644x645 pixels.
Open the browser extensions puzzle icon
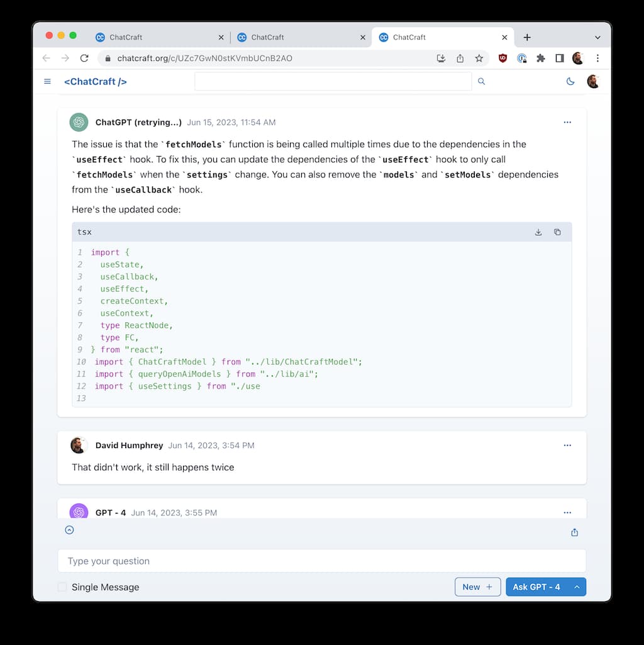540,58
